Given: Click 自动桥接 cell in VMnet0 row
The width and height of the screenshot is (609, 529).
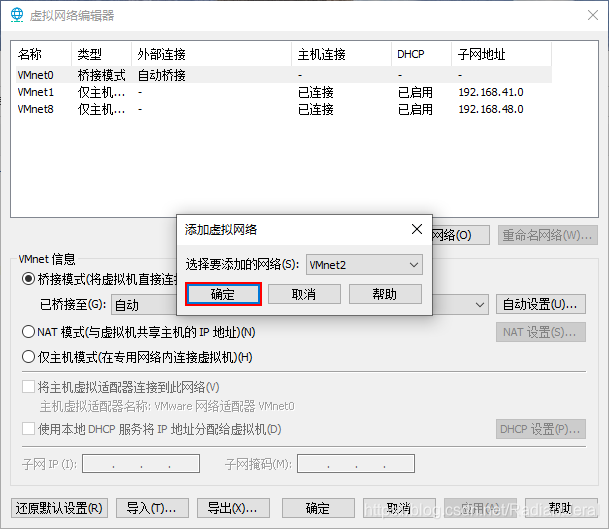Looking at the screenshot, I should click(162, 75).
